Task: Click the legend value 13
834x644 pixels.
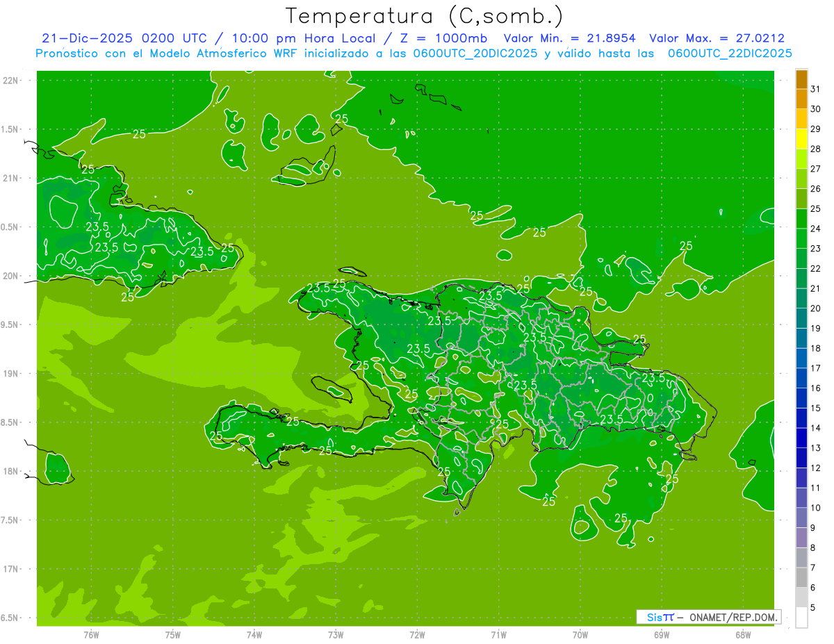Action: [816, 448]
